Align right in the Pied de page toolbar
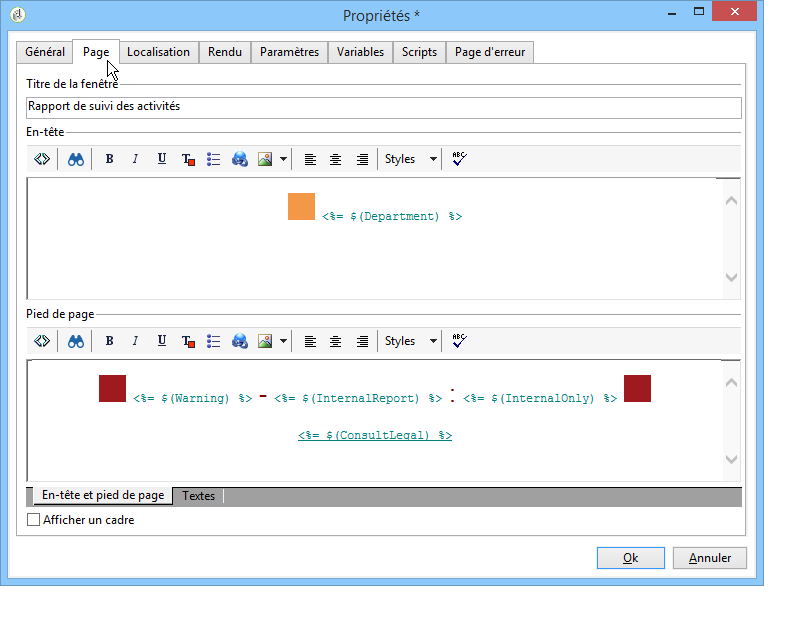 tap(362, 341)
